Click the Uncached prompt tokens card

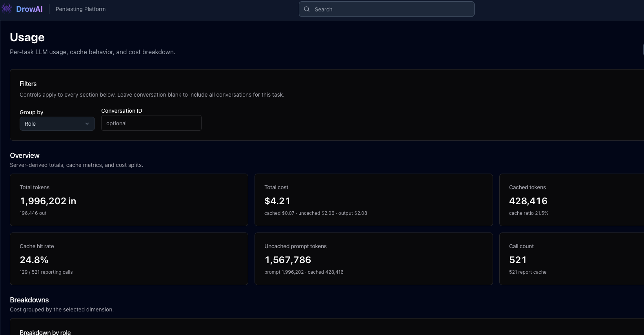(374, 259)
